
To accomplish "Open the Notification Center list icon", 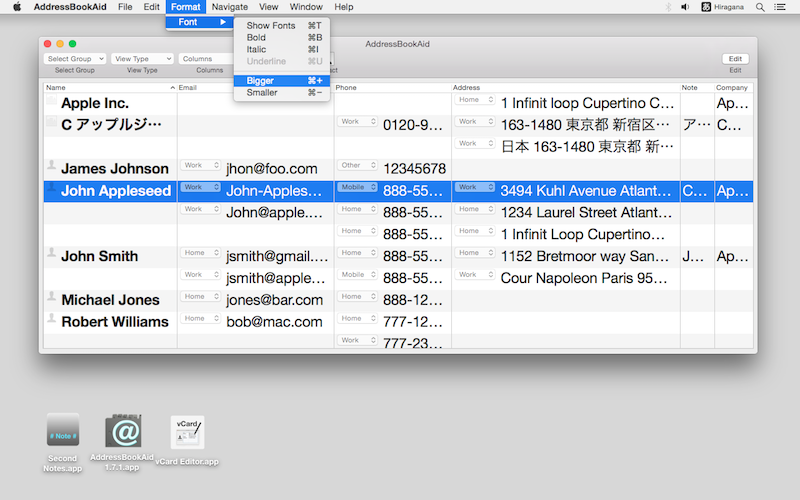I will coord(780,7).
